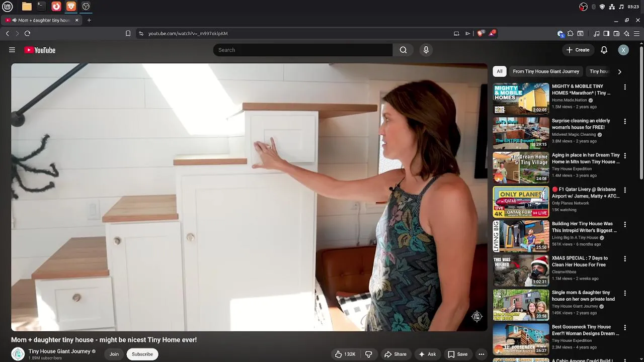Close the Mom + daughter tiny house tab

tap(76, 20)
